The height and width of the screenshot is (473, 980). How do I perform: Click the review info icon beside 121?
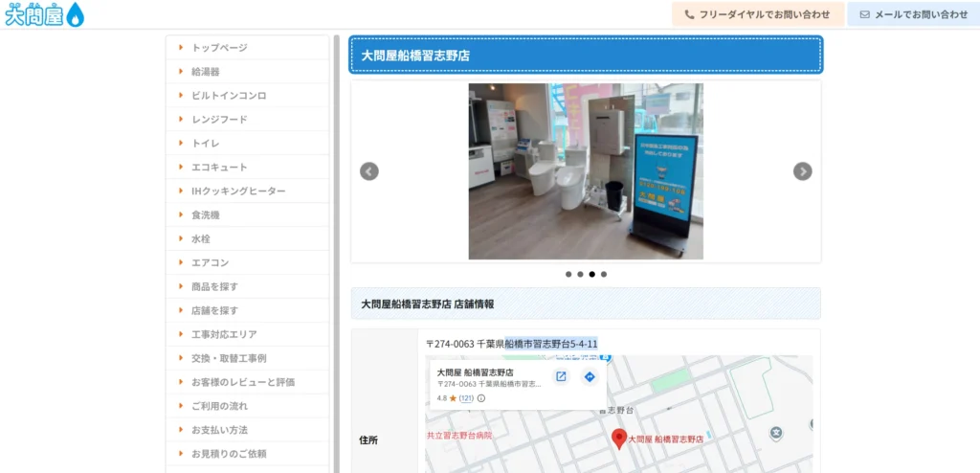coord(481,398)
